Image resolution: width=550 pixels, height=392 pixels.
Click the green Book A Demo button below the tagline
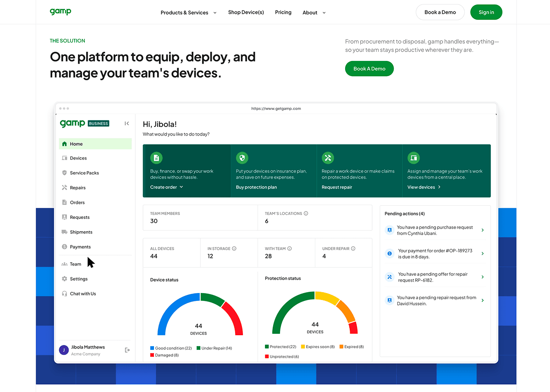coord(369,69)
